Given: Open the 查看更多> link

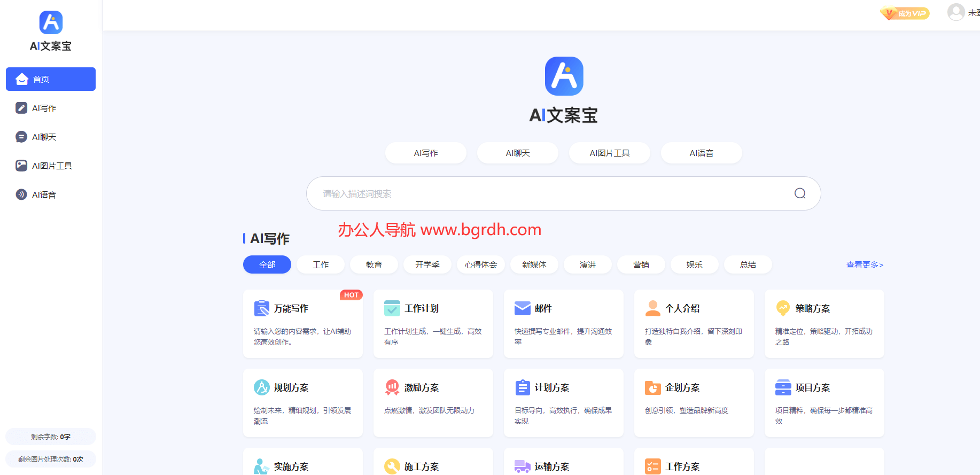Looking at the screenshot, I should tap(865, 264).
